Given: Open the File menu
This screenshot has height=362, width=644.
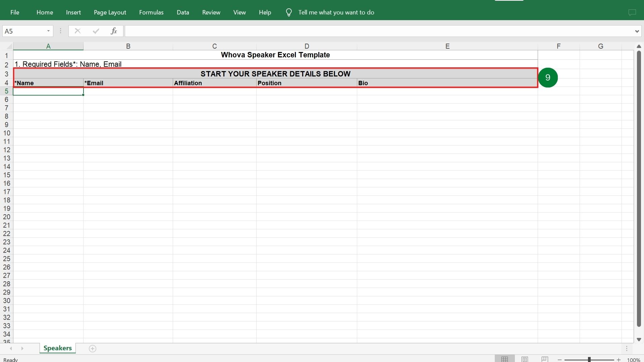Looking at the screenshot, I should pyautogui.click(x=15, y=12).
